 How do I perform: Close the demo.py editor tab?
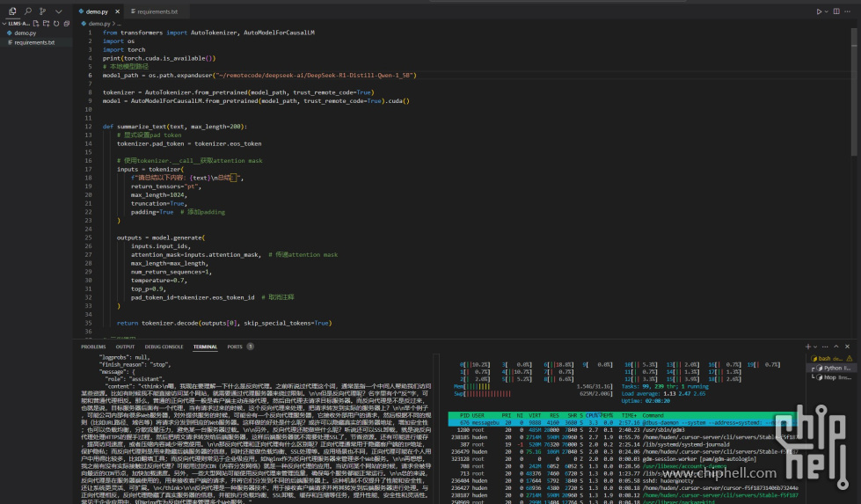coord(118,11)
